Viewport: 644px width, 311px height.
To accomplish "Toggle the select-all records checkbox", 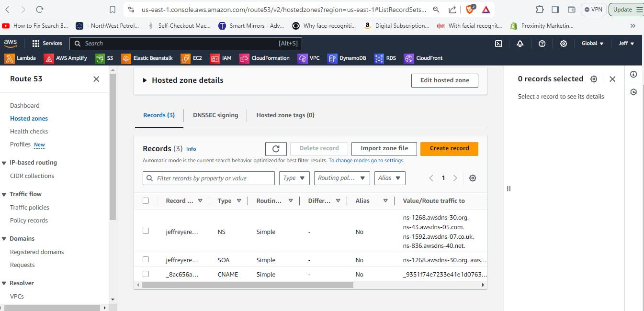I will (x=146, y=201).
